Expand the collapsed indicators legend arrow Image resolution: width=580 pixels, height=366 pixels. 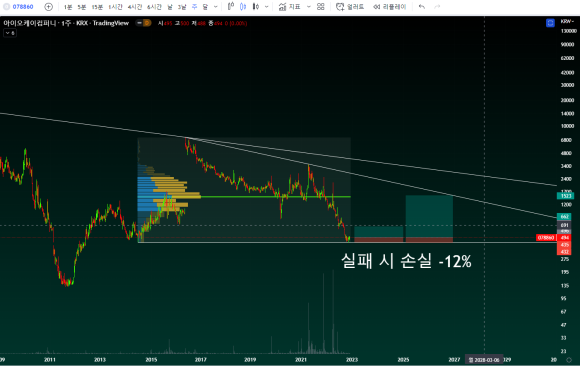tap(10, 33)
